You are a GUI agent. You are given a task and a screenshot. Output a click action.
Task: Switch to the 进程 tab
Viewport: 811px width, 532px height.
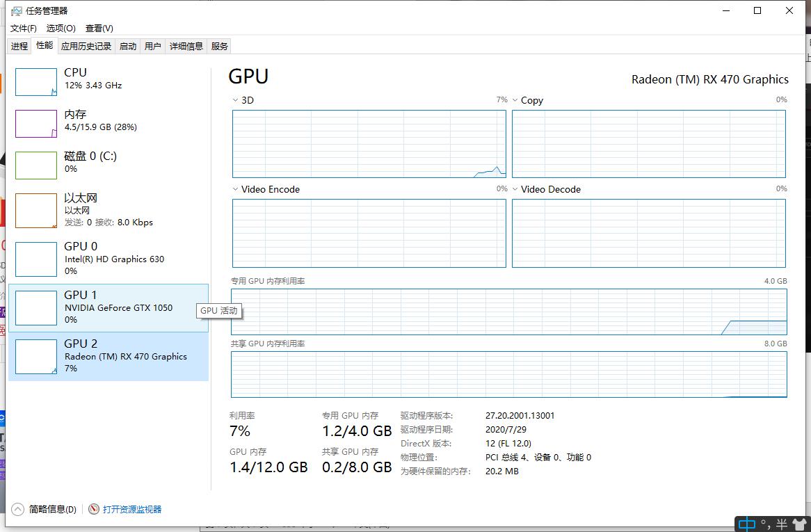pos(19,47)
